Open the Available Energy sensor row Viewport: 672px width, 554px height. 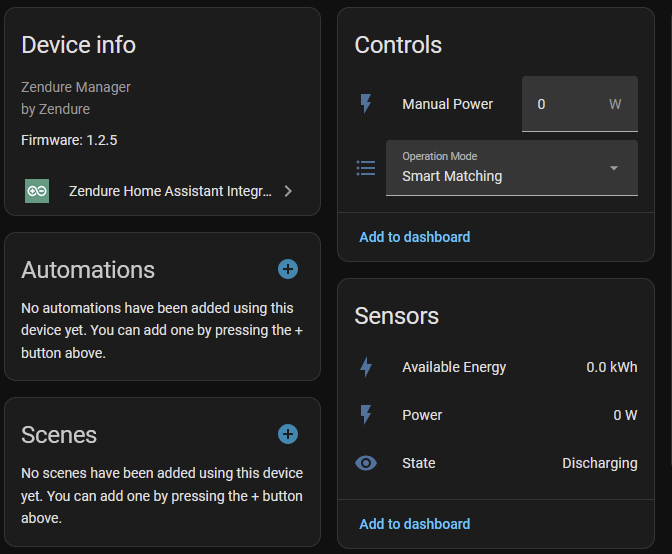tap(496, 367)
